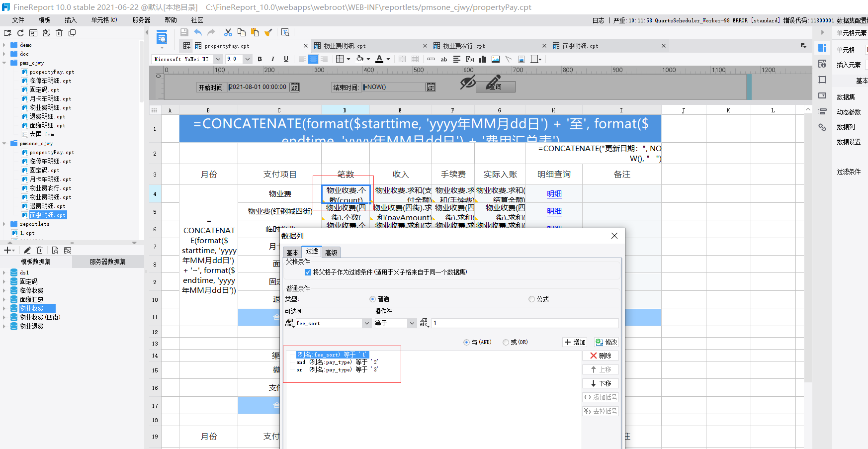
Task: Edit selected dataset with pencil icon
Action: point(27,250)
